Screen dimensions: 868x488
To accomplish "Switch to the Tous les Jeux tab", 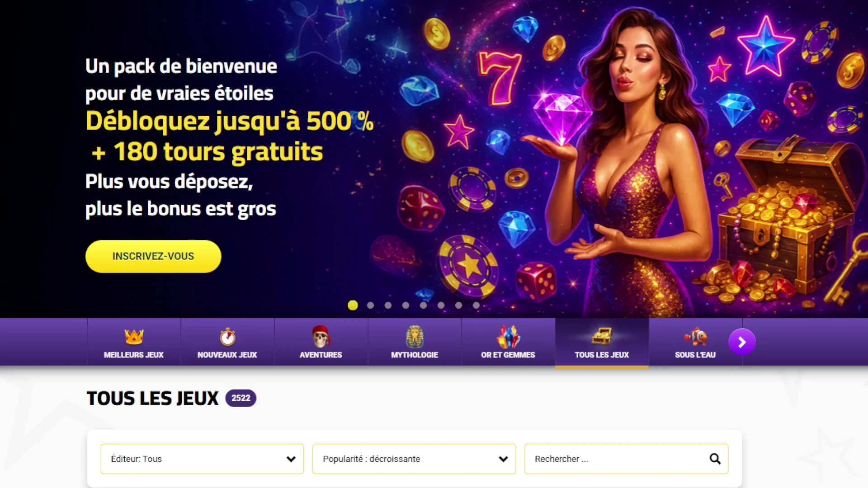I will [602, 343].
